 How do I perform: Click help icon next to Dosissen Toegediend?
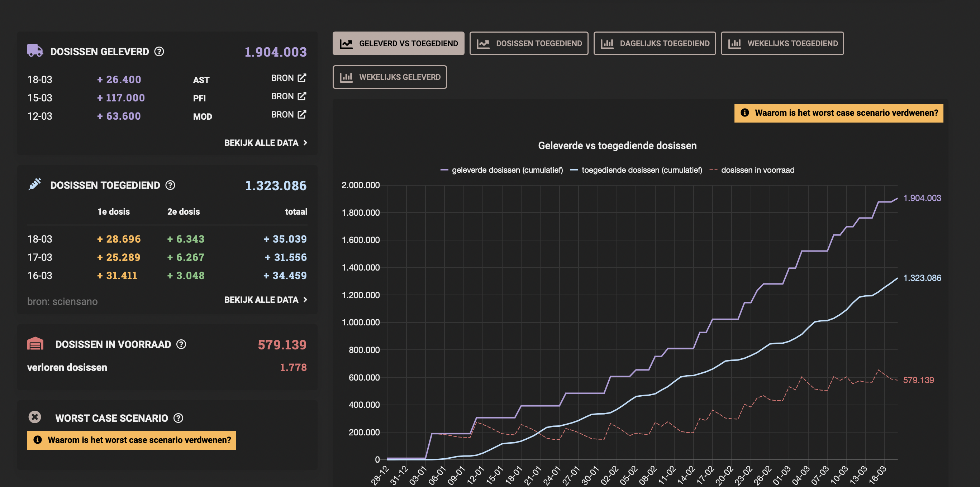pyautogui.click(x=170, y=185)
